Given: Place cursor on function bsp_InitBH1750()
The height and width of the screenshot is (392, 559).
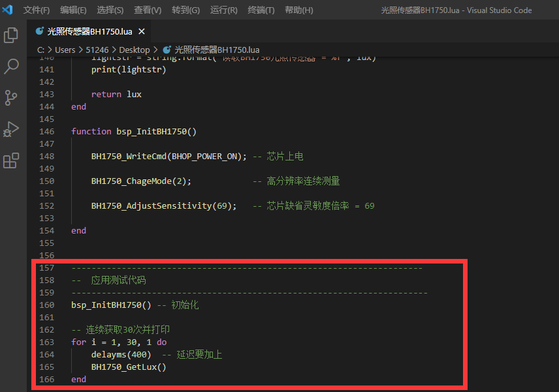Looking at the screenshot, I should click(x=134, y=132).
